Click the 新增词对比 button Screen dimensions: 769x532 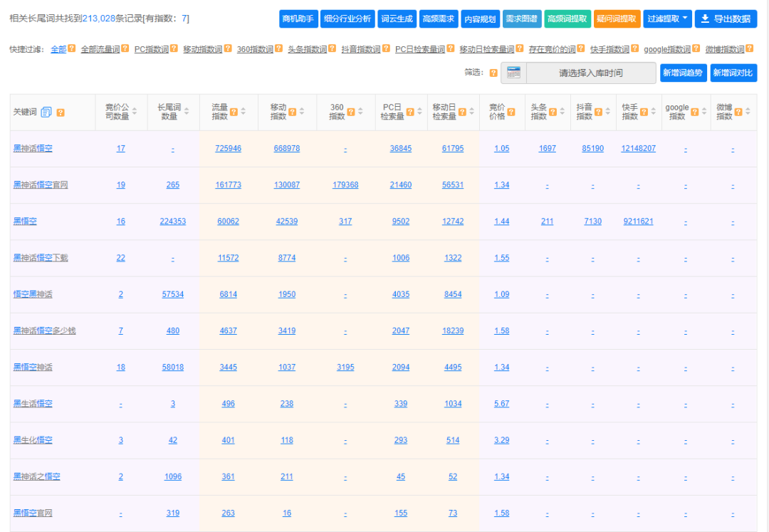click(x=733, y=73)
